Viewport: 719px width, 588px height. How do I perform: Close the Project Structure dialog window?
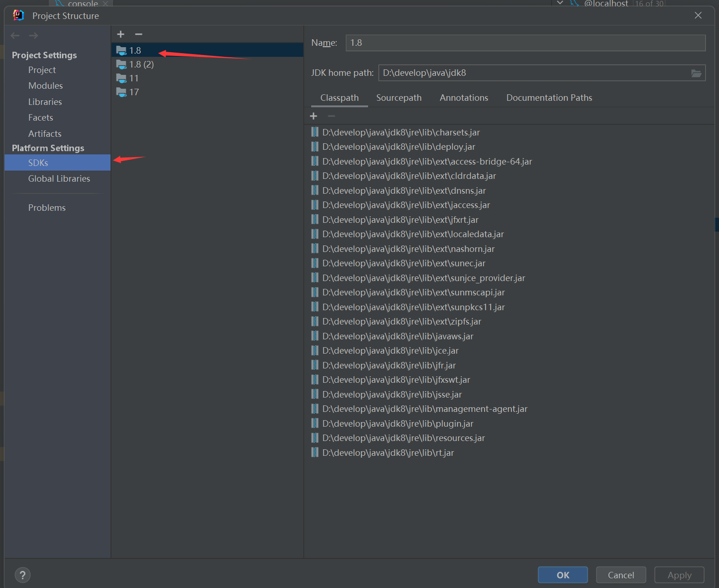(x=698, y=15)
